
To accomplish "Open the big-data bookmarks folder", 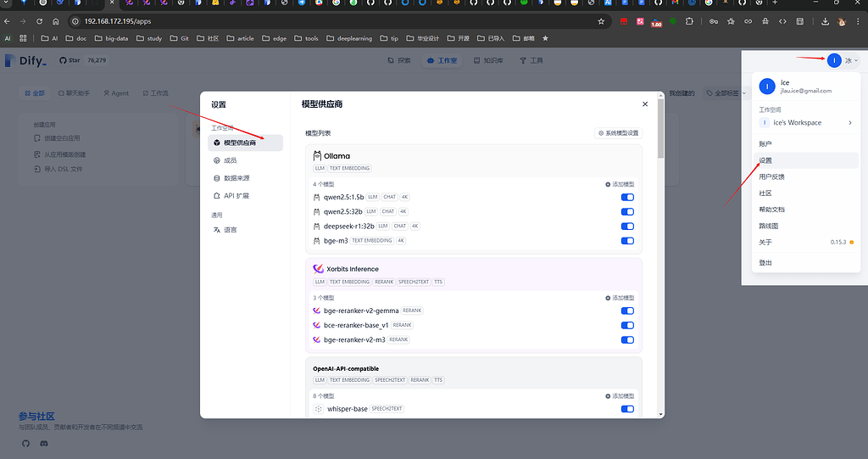I will click(111, 38).
